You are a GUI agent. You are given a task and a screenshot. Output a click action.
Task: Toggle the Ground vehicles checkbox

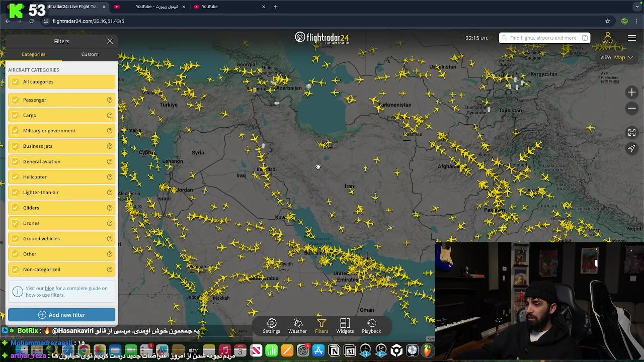click(15, 239)
